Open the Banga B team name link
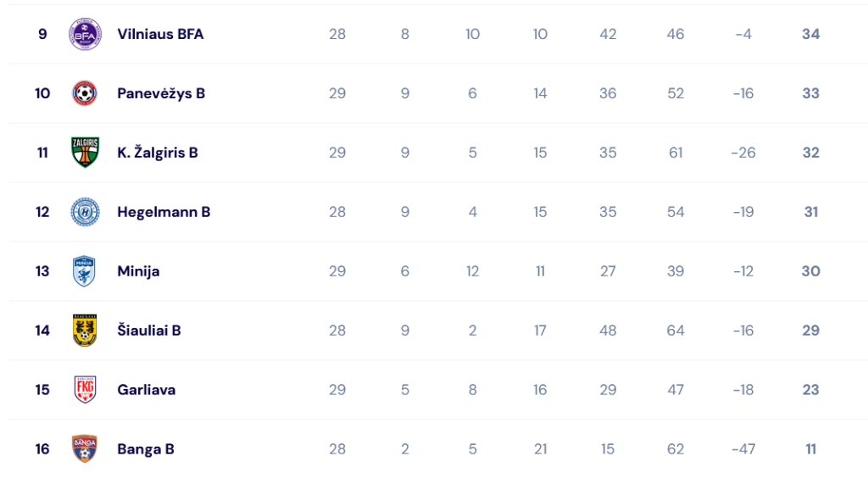This screenshot has height=484, width=868. pos(146,448)
